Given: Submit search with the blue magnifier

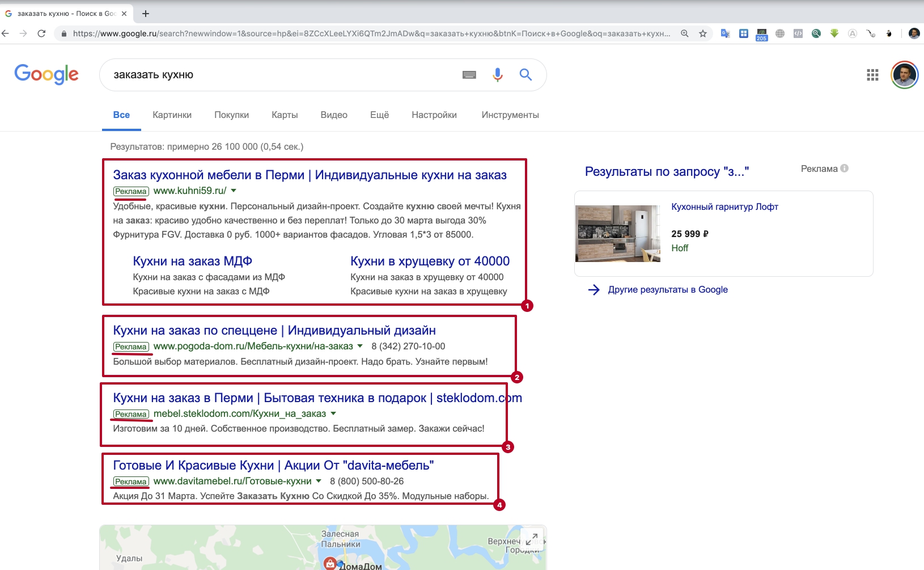Looking at the screenshot, I should pos(525,74).
